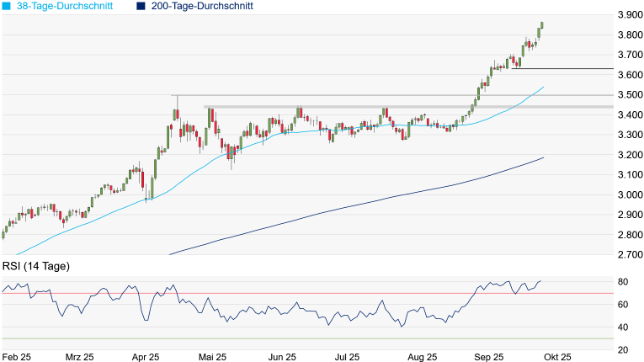The height and width of the screenshot is (362, 644).
Task: Click the RSI axis value 40
Action: pyautogui.click(x=623, y=327)
